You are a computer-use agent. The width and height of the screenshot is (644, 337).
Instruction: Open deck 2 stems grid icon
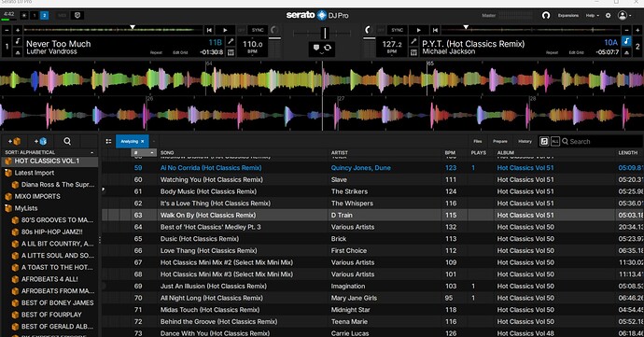[413, 52]
